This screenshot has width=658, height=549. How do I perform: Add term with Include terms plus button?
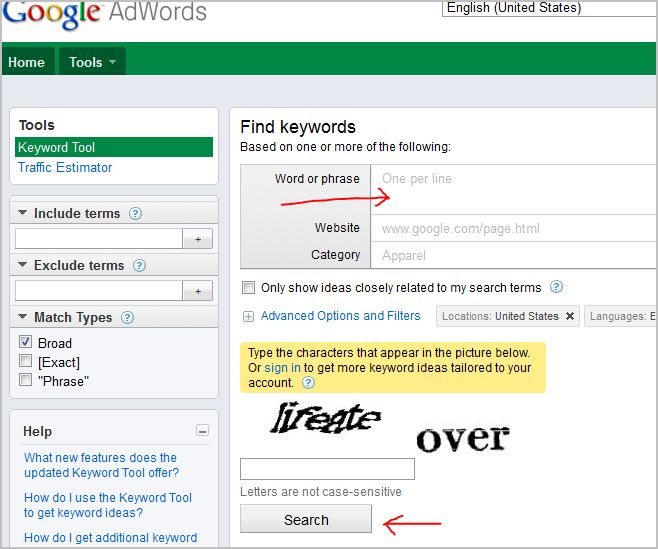click(198, 239)
